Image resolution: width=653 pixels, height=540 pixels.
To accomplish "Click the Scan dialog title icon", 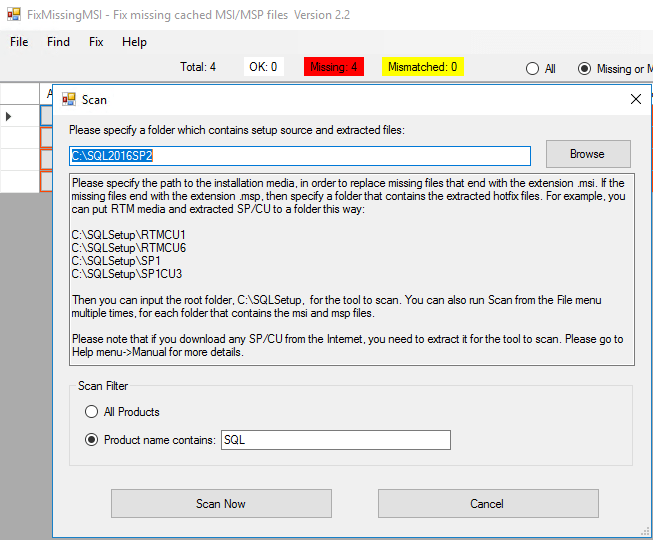I will pyautogui.click(x=69, y=100).
